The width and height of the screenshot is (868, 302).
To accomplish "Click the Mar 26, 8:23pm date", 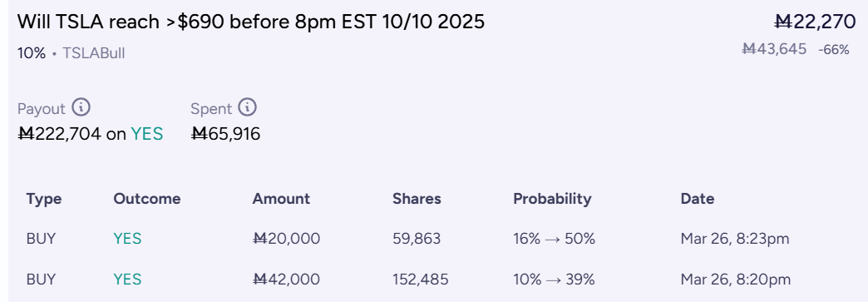I will pyautogui.click(x=735, y=239).
